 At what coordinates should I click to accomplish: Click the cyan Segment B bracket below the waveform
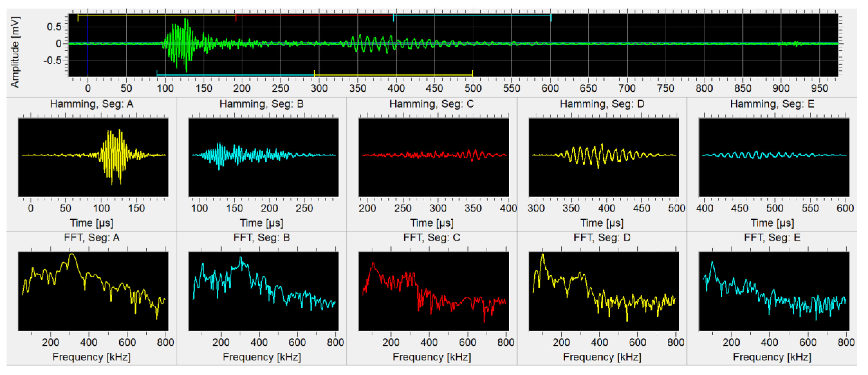[x=236, y=75]
